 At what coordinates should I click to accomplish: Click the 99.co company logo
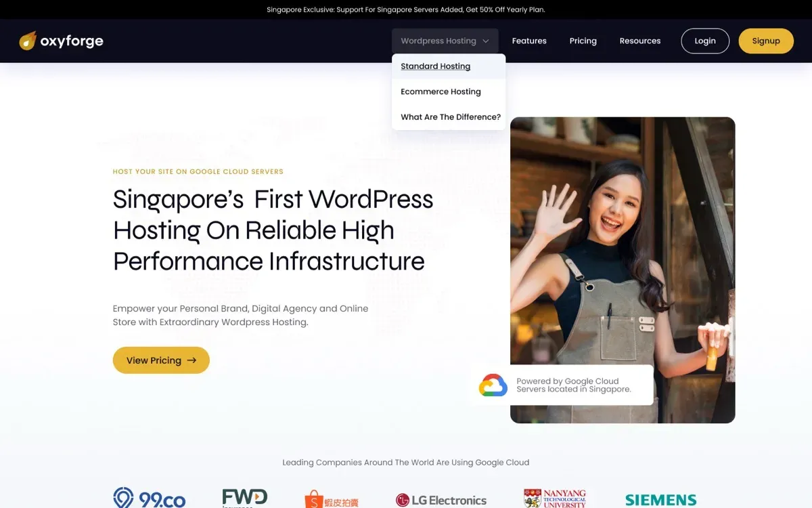click(150, 498)
